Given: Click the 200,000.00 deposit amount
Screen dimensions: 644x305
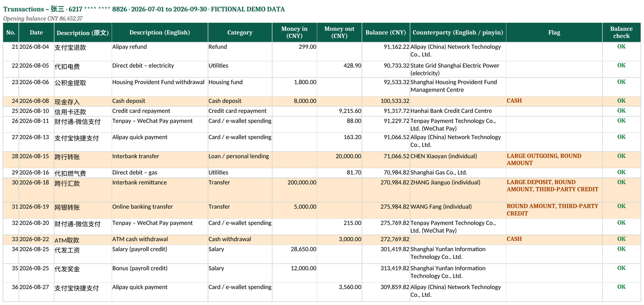Looking at the screenshot, I should [294, 190].
